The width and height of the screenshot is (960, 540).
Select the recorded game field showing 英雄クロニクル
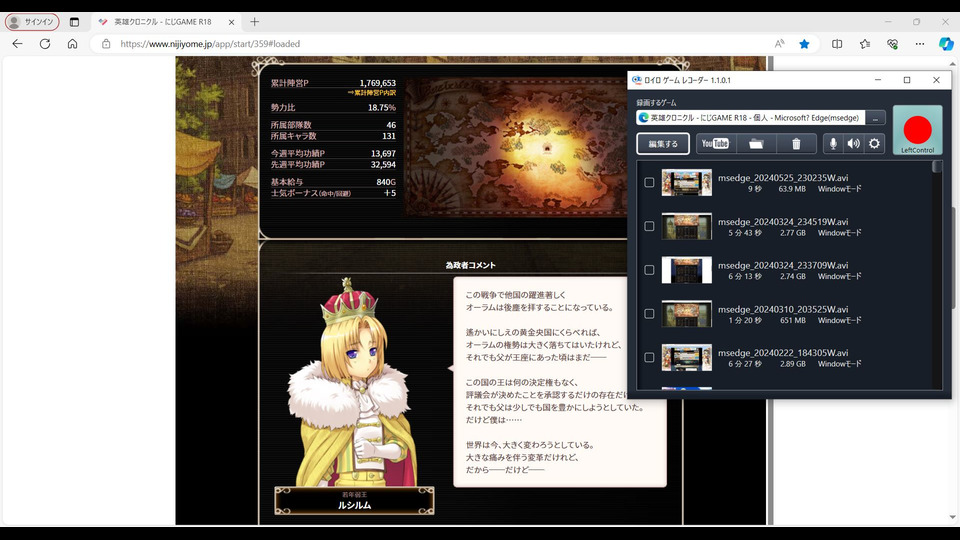(751, 118)
